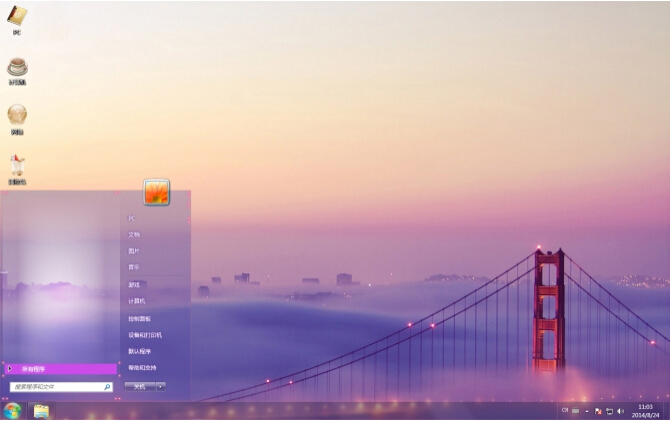The image size is (671, 421).
Task: Click the Windows Start orb
Action: click(12, 410)
